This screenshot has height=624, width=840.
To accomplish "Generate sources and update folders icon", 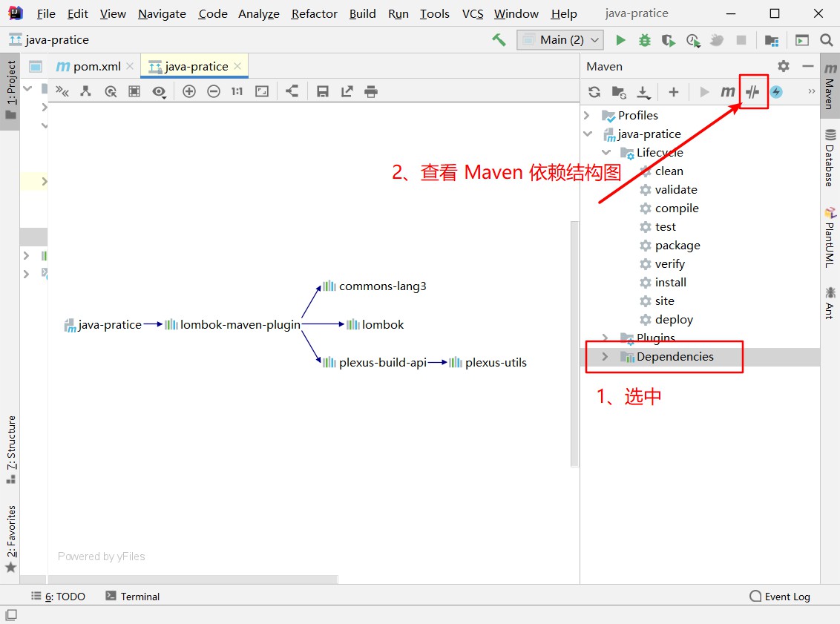I will pos(620,92).
